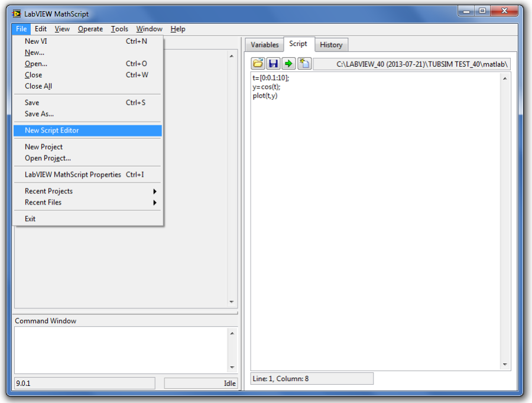
Task: Click the "Line: 1, Column: 8" status field
Action: click(312, 379)
